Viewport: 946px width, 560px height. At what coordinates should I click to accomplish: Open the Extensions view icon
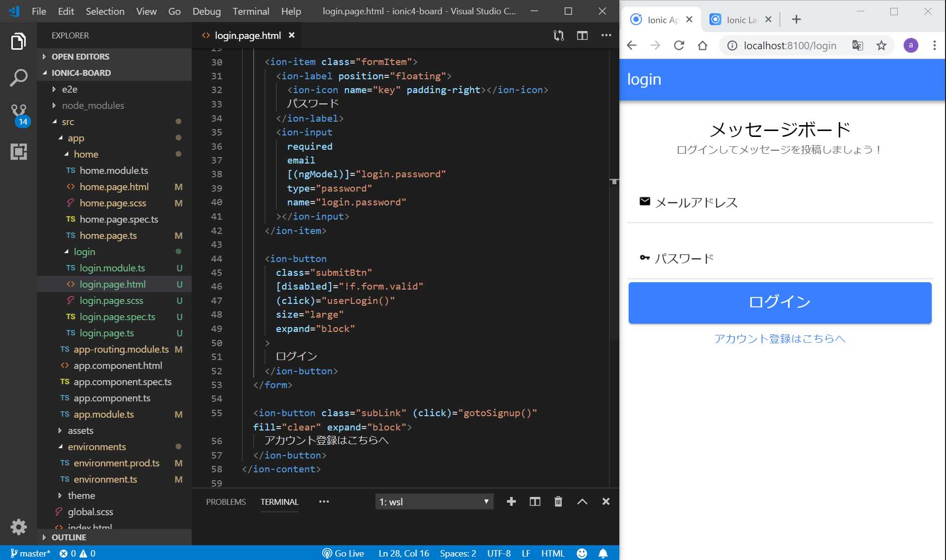click(x=18, y=151)
